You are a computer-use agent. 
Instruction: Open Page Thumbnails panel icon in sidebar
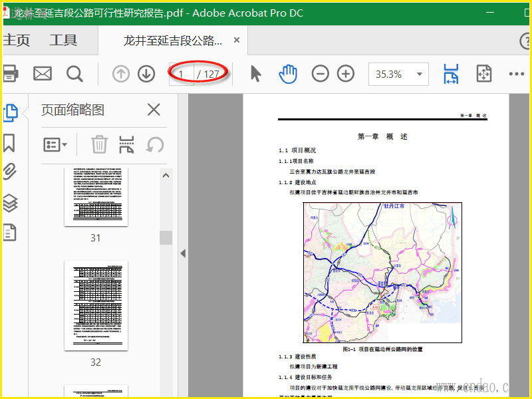pos(11,112)
